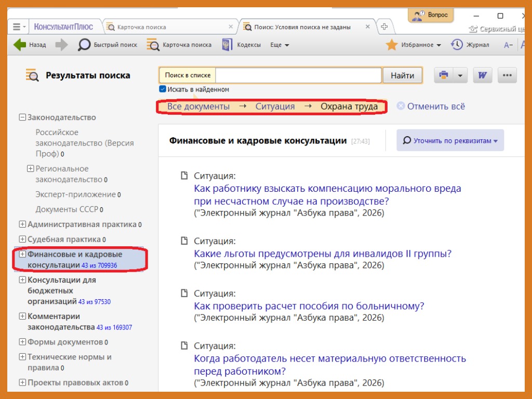Open the Codes book icon
Screen dimensions: 532x399
pos(227,45)
